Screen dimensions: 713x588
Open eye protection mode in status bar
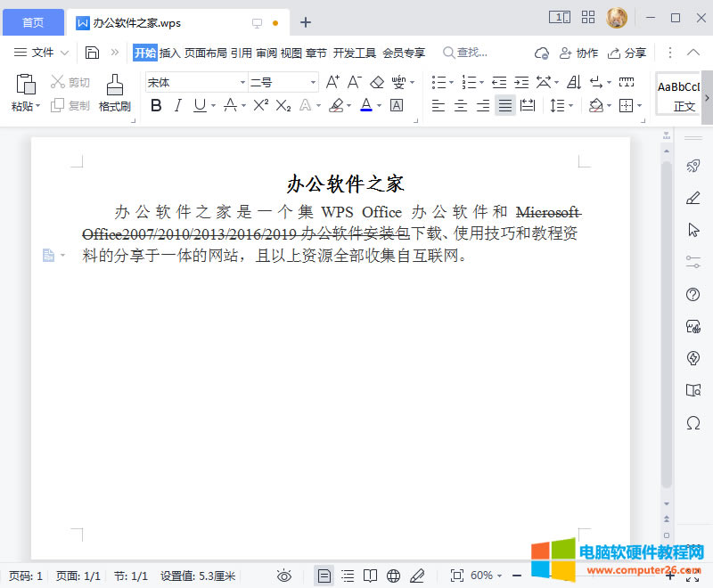[283, 575]
